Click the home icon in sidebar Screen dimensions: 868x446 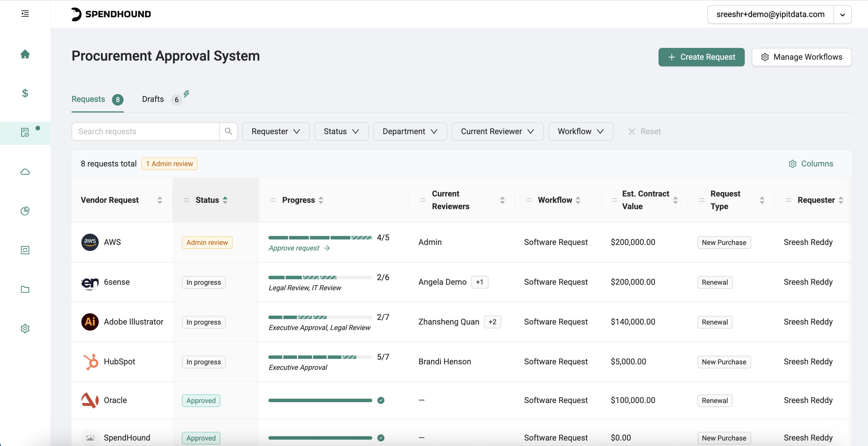[x=25, y=54]
